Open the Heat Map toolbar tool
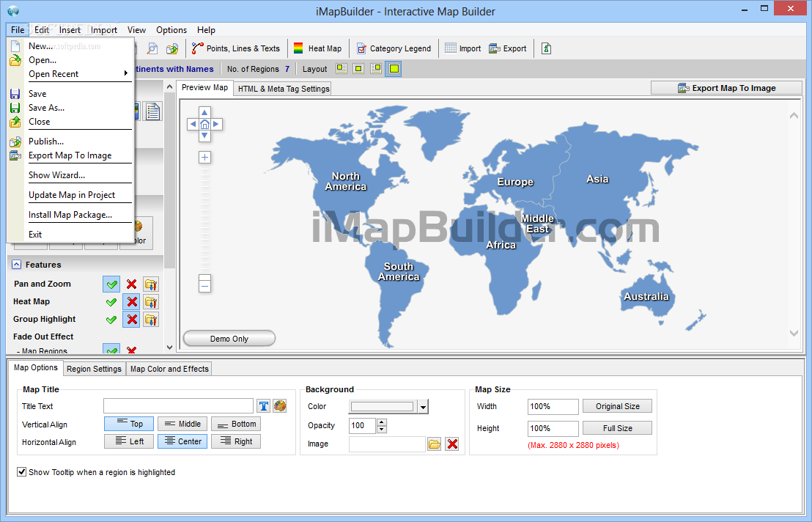This screenshot has height=522, width=812. pyautogui.click(x=317, y=48)
